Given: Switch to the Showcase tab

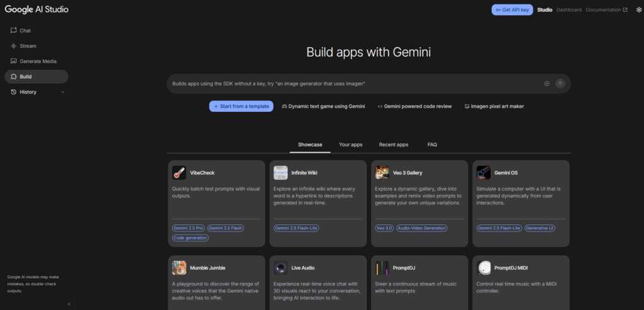Looking at the screenshot, I should 310,145.
